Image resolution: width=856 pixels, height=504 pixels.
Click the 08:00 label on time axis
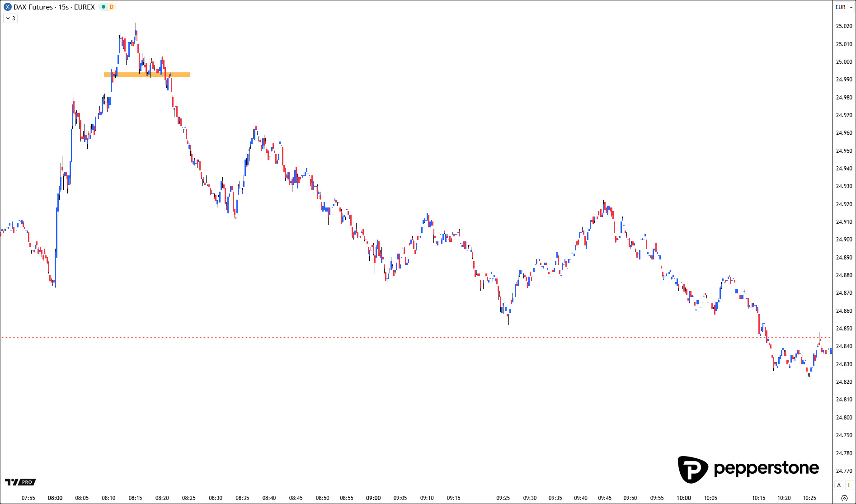(55, 498)
